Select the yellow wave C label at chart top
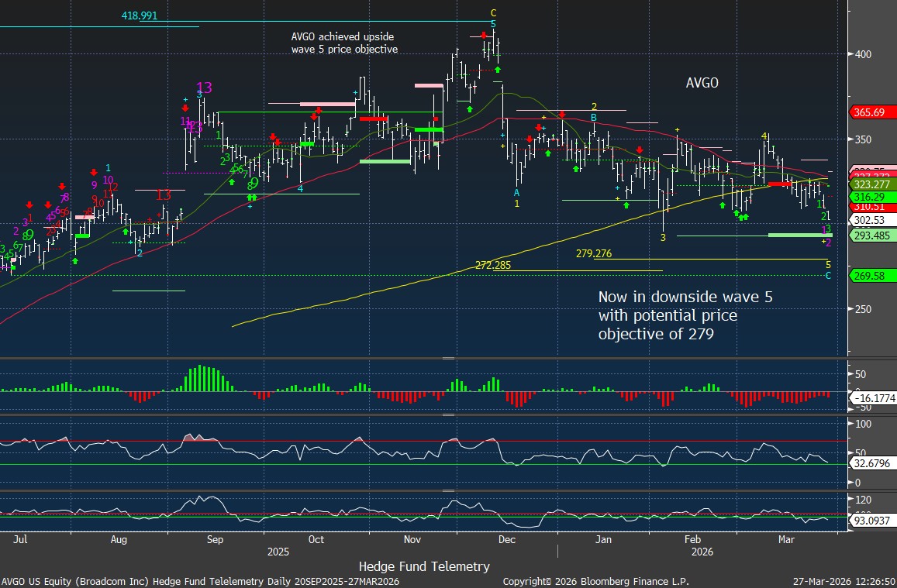Screen dimensions: 897x588 point(493,13)
